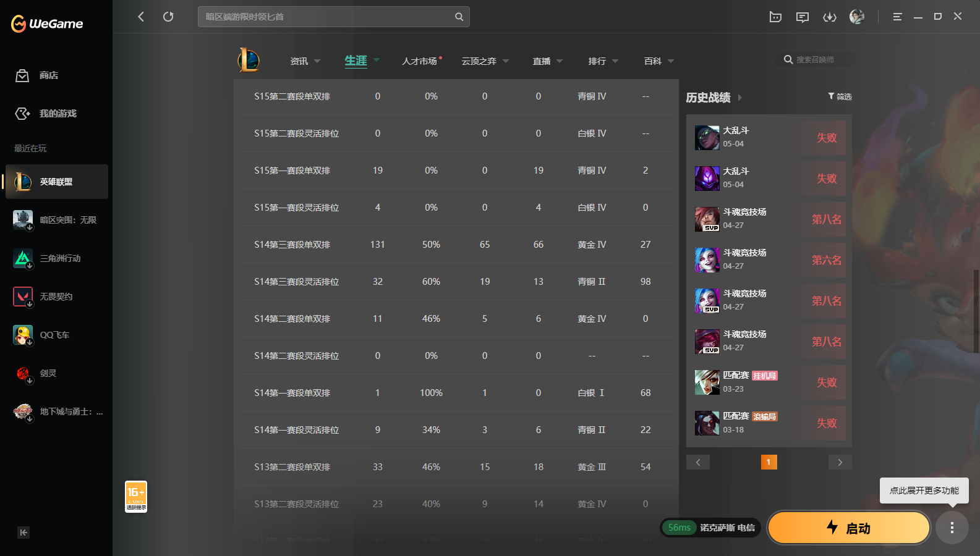Open the folder icon in the top bar
The image size is (980, 556).
pos(775,17)
